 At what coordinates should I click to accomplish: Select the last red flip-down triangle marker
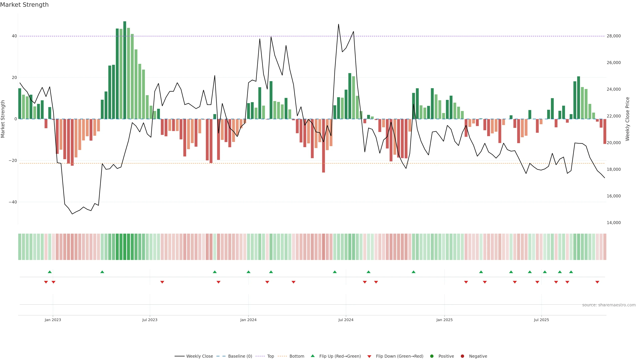coord(597,282)
